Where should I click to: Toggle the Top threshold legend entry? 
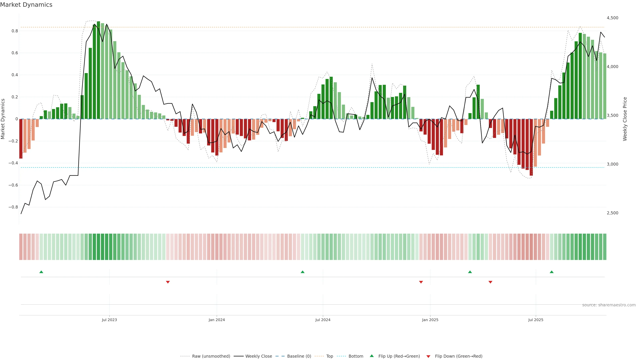tap(330, 356)
